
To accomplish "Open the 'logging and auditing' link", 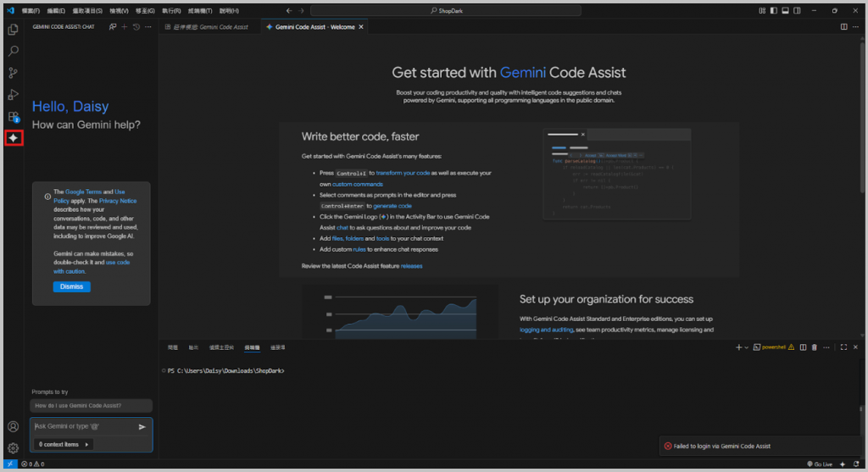I will click(x=546, y=330).
